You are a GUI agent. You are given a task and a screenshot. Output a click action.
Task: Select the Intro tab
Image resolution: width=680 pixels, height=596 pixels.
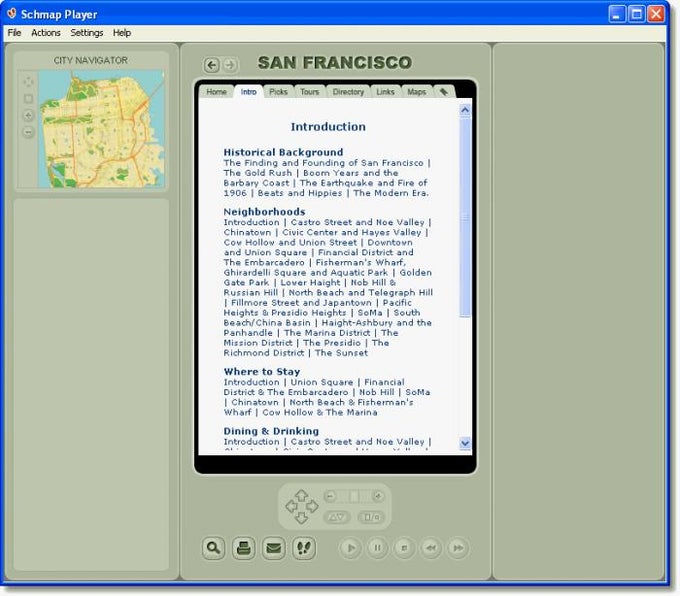(248, 92)
